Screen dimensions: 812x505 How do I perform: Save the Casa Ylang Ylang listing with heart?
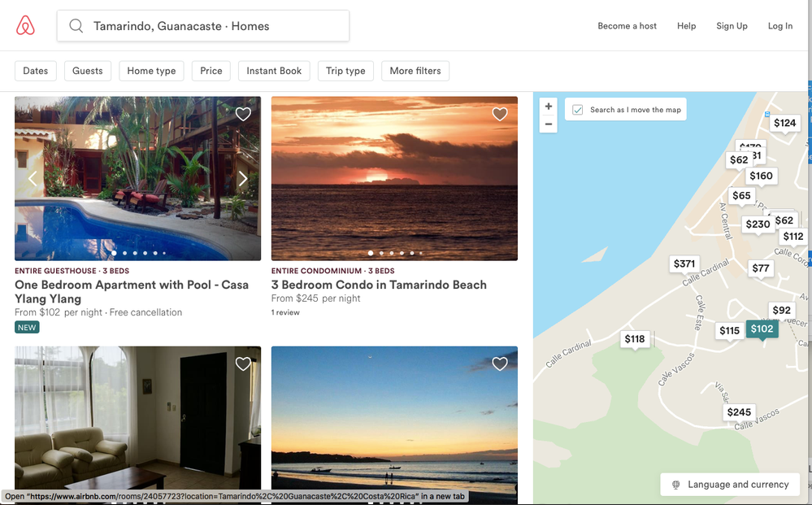[x=243, y=114]
